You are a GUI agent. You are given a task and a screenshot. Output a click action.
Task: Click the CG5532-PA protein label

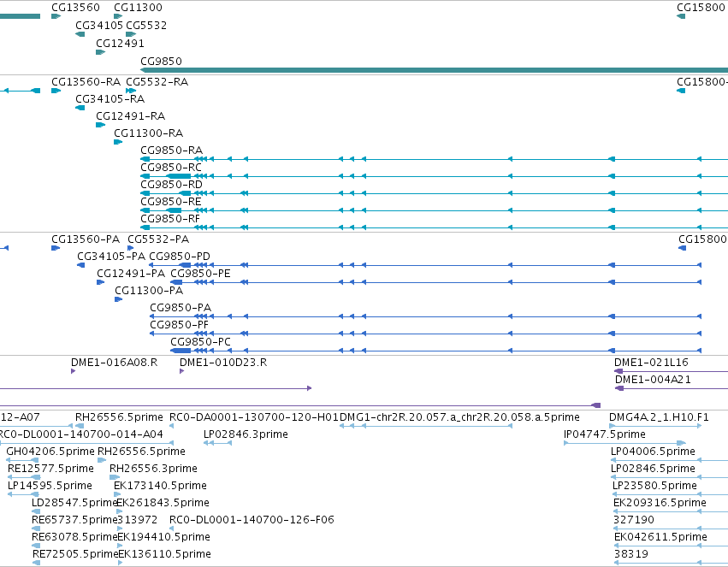click(158, 239)
